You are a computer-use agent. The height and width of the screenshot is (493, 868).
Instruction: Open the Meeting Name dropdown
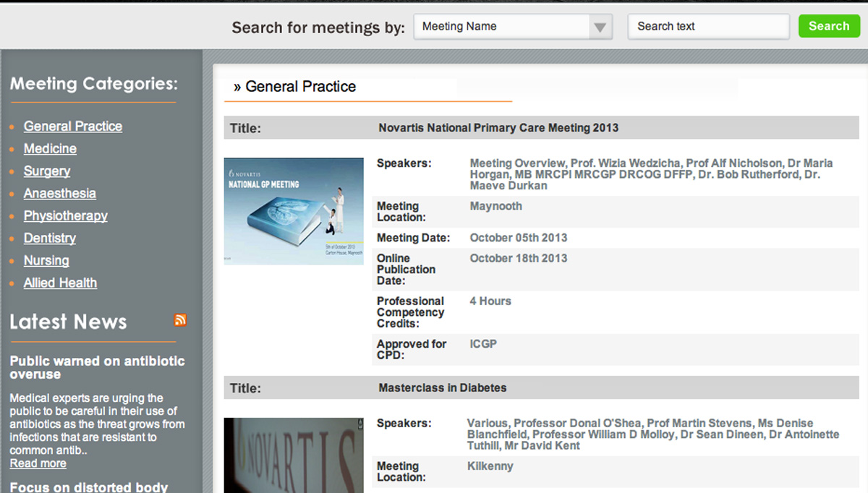[x=503, y=27]
